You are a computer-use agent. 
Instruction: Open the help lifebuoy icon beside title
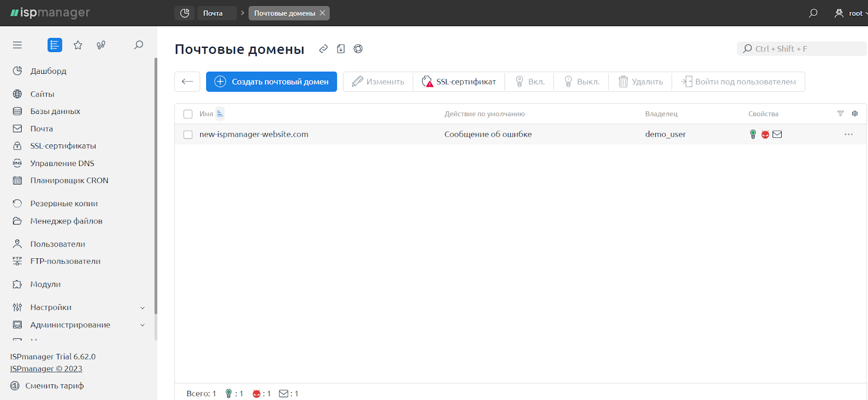tap(358, 49)
